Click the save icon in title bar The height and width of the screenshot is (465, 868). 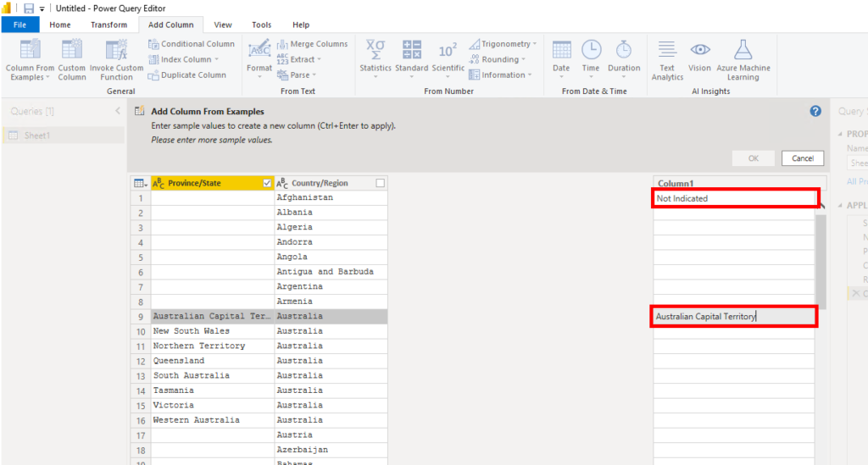click(x=28, y=8)
